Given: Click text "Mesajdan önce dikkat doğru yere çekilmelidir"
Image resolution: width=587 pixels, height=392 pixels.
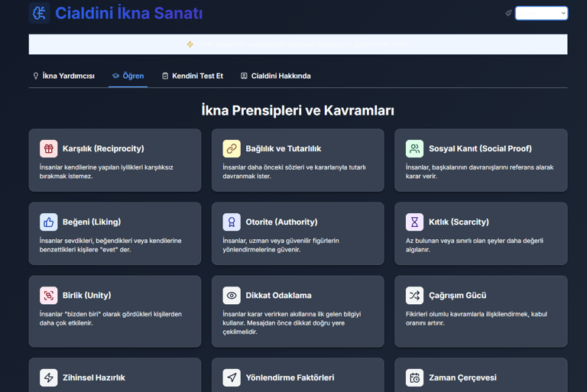Looking at the screenshot, I should point(284,328).
